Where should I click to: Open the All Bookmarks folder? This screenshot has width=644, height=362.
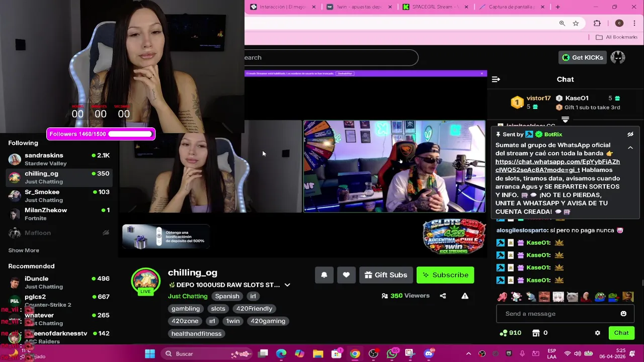[617, 37]
